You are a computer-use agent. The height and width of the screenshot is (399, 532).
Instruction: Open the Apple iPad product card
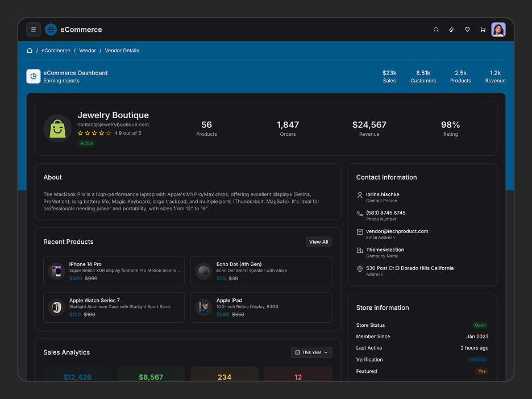click(261, 307)
